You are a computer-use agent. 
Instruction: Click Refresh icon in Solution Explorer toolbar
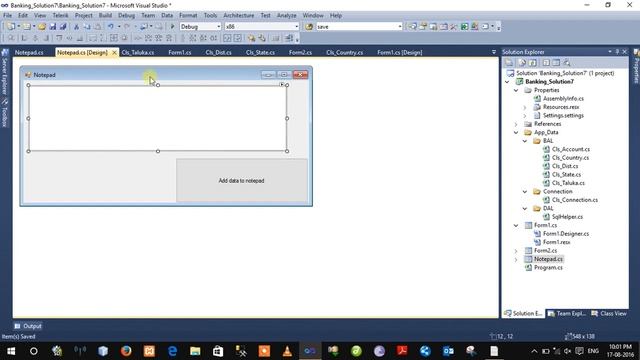pos(533,62)
